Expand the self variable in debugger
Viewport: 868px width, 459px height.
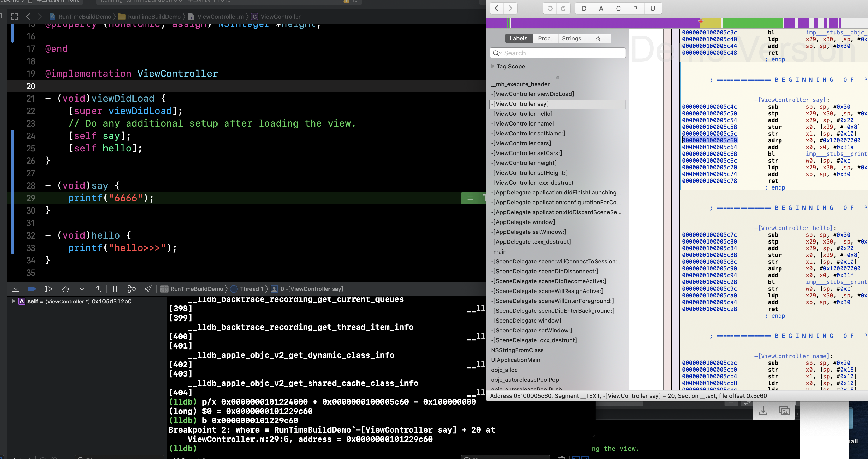click(13, 301)
